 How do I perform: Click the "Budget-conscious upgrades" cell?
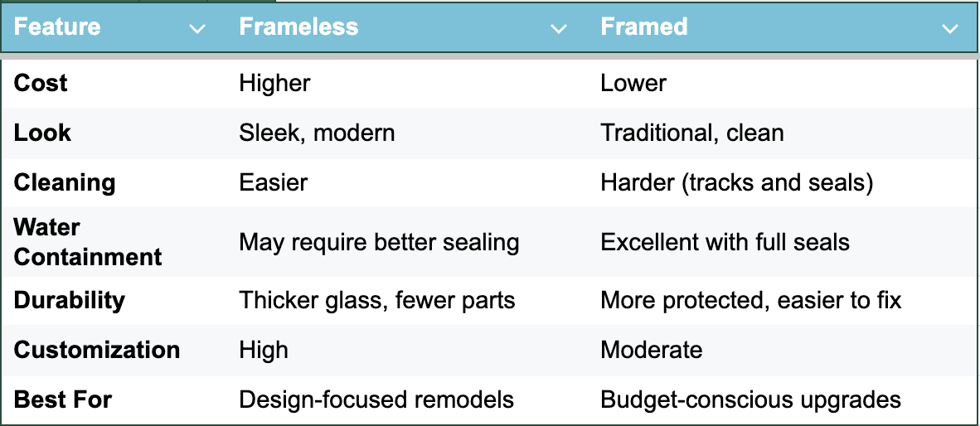click(750, 399)
